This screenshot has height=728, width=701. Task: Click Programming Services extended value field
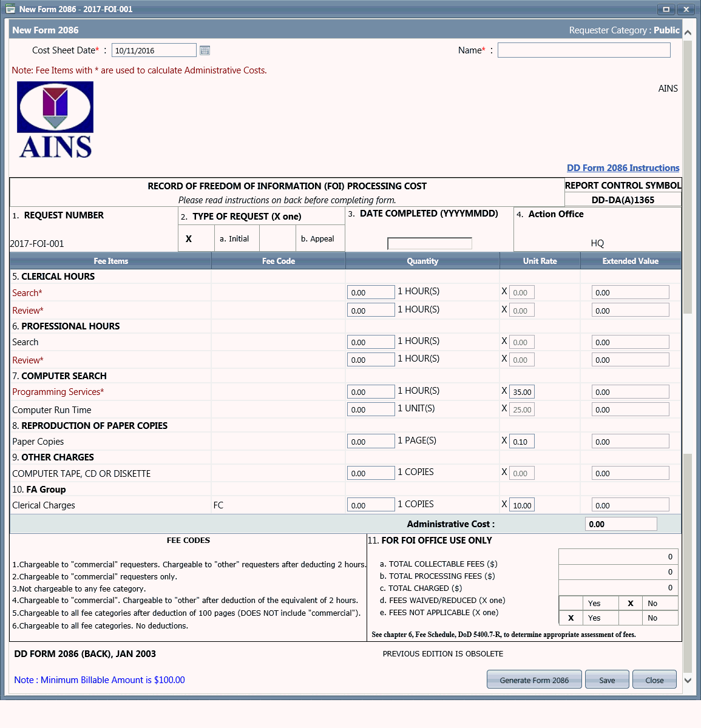[631, 392]
